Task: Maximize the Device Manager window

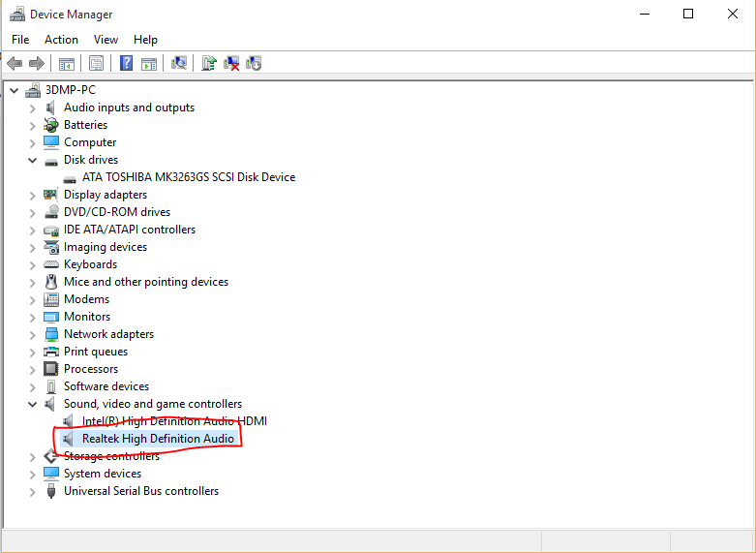Action: (688, 14)
